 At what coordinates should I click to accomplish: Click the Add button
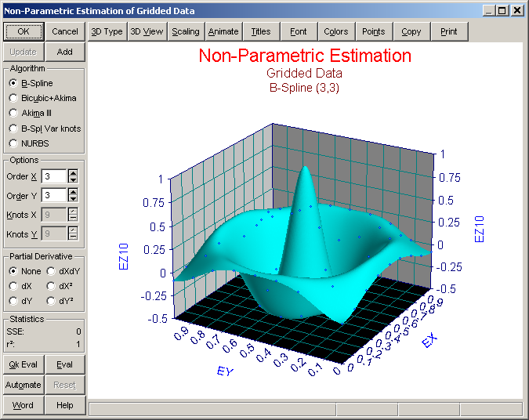pyautogui.click(x=65, y=52)
